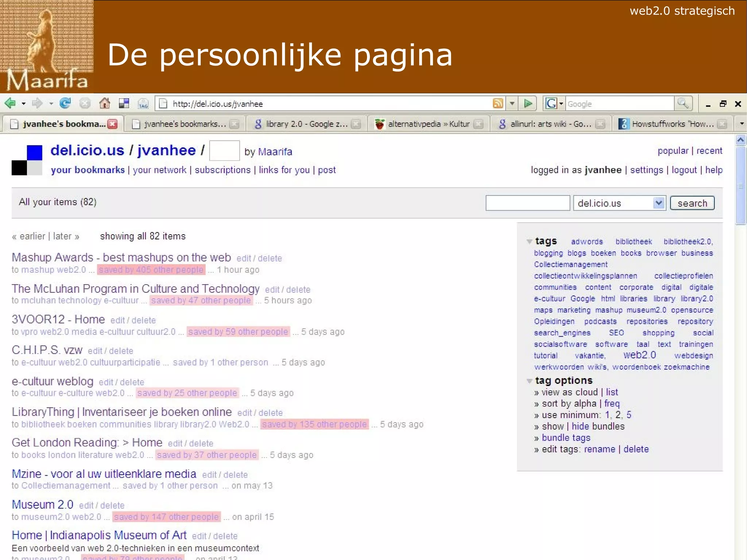Click the search button
747x560 pixels.
pyautogui.click(x=692, y=203)
